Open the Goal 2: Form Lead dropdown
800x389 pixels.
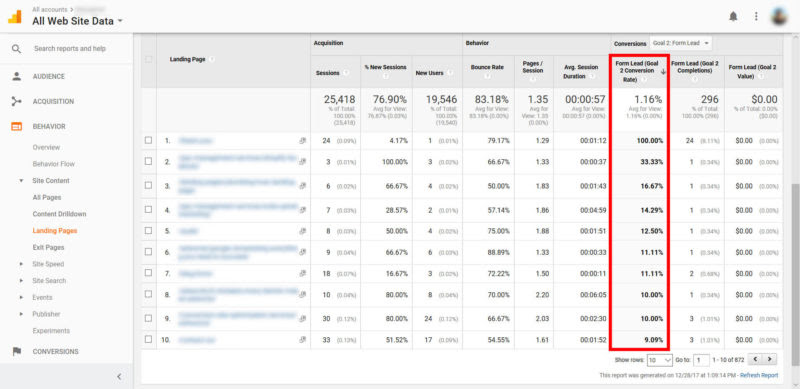click(681, 43)
